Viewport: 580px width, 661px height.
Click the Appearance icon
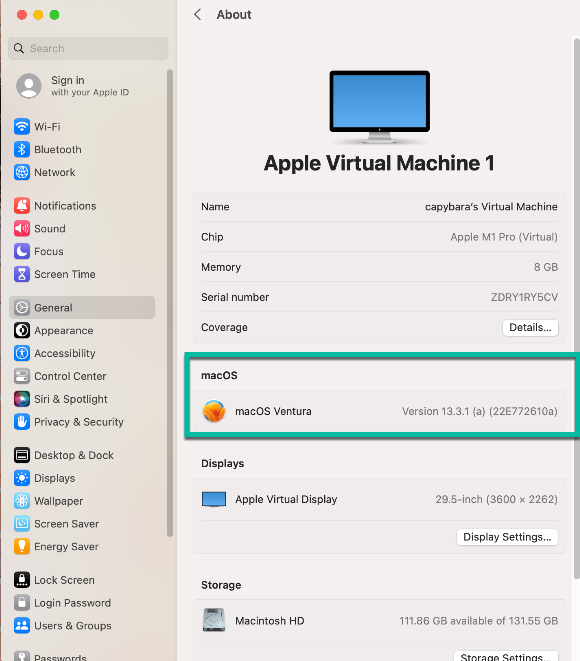pos(21,330)
